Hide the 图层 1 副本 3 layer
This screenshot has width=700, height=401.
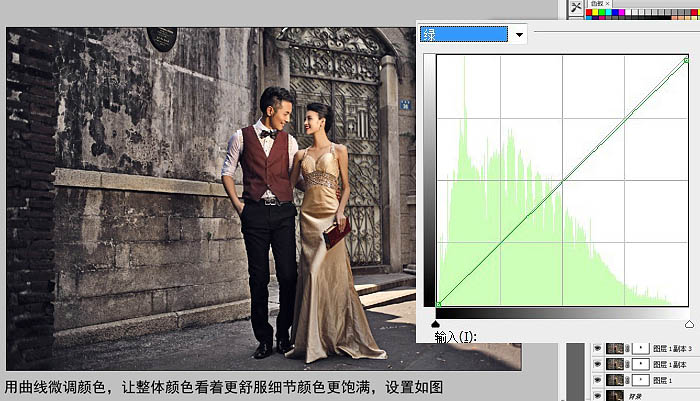(x=598, y=348)
